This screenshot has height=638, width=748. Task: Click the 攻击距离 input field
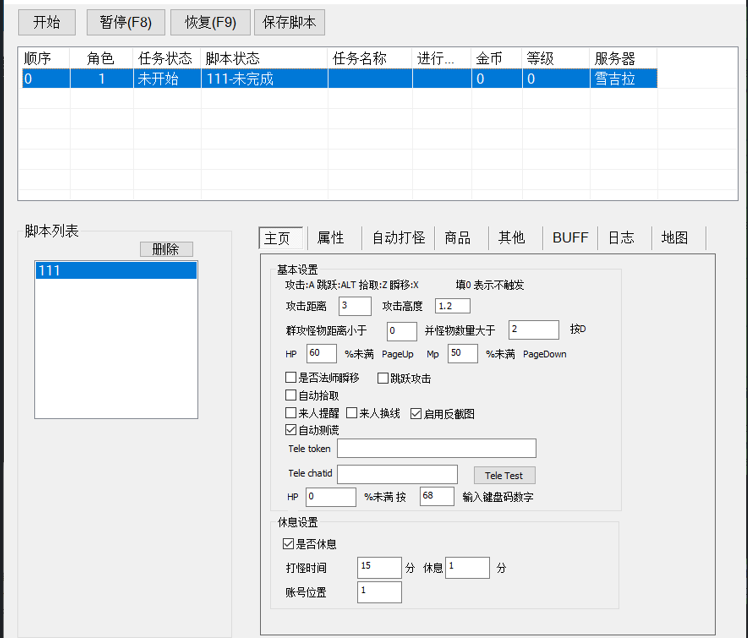click(355, 306)
